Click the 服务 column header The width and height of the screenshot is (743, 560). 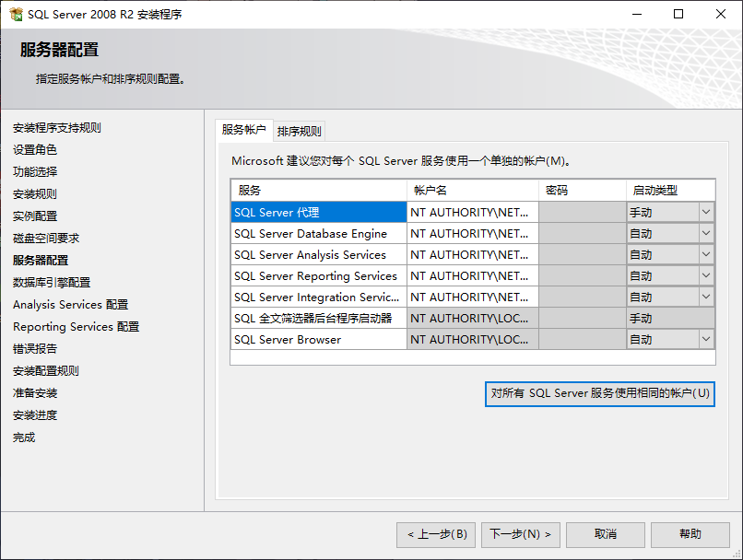319,191
